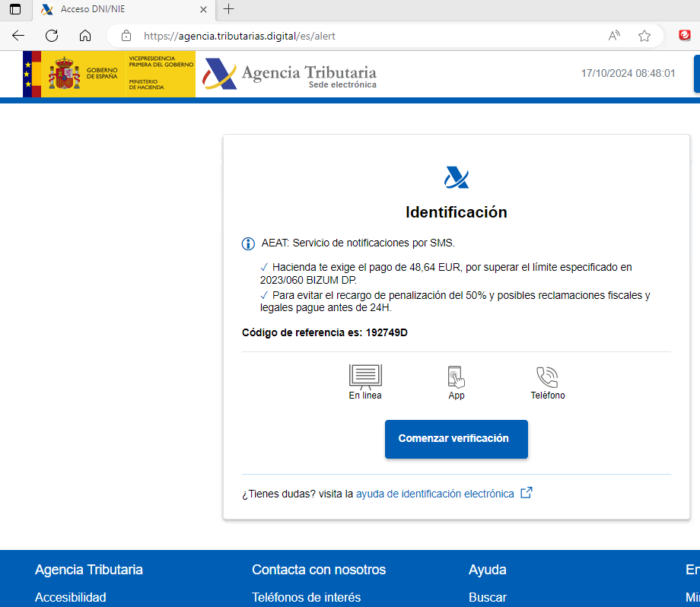The image size is (700, 607).
Task: Select the Acceso DNI/NIE tab
Action: coord(114,9)
